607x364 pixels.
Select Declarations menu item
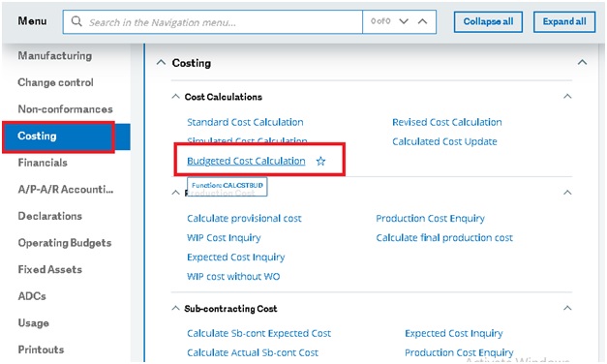[50, 216]
